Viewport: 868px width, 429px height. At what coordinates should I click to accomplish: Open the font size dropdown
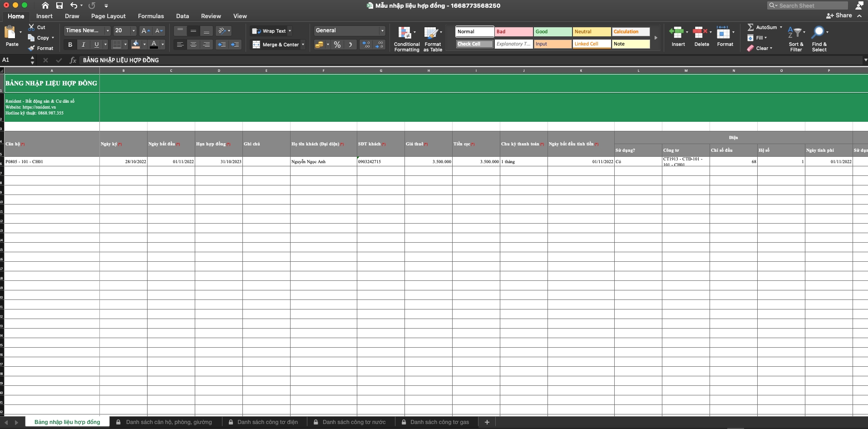pos(133,30)
